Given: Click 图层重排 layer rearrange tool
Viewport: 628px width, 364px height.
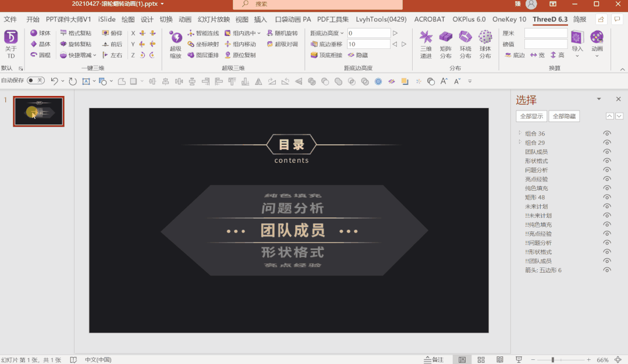Looking at the screenshot, I should 204,55.
